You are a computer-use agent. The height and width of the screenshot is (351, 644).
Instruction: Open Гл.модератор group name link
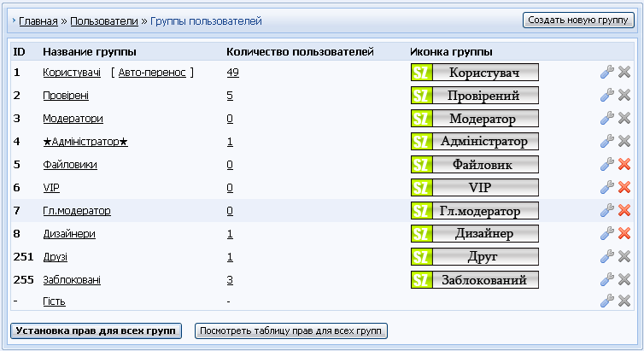(77, 211)
